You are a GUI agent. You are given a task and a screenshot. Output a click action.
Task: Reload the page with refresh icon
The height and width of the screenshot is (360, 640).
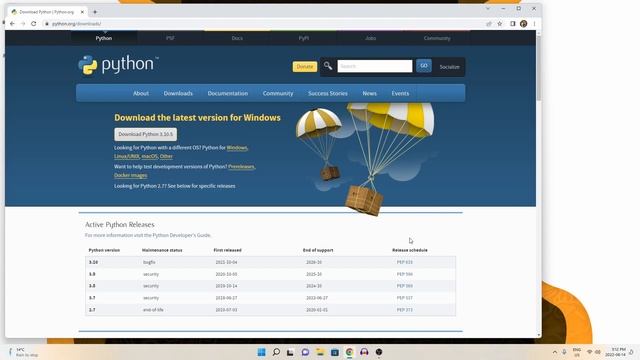(33, 24)
